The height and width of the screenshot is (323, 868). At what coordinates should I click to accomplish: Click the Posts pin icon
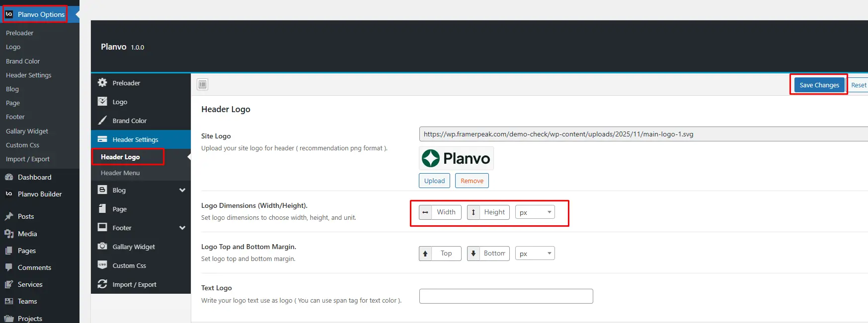(9, 216)
